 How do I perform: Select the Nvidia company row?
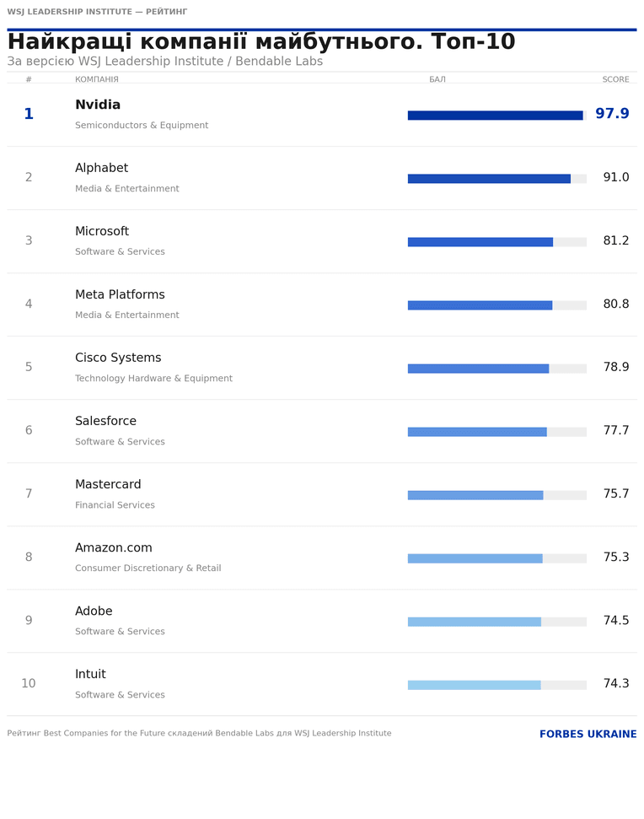click(322, 115)
